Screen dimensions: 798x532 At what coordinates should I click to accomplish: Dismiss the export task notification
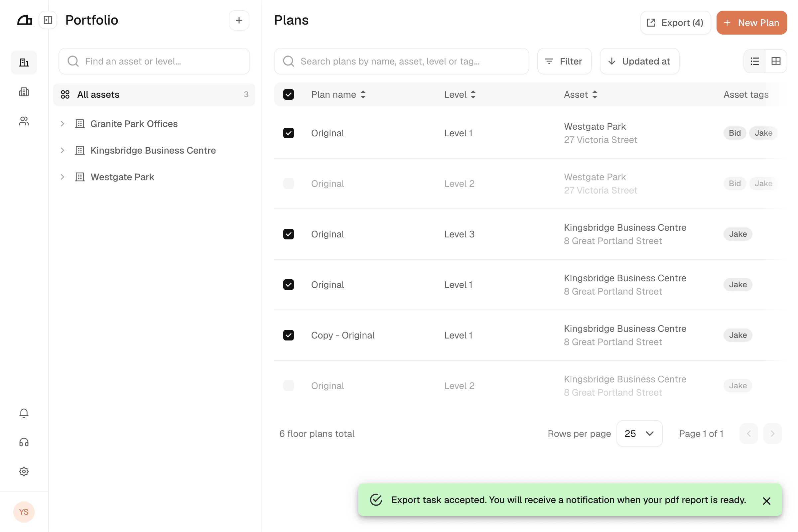click(766, 501)
